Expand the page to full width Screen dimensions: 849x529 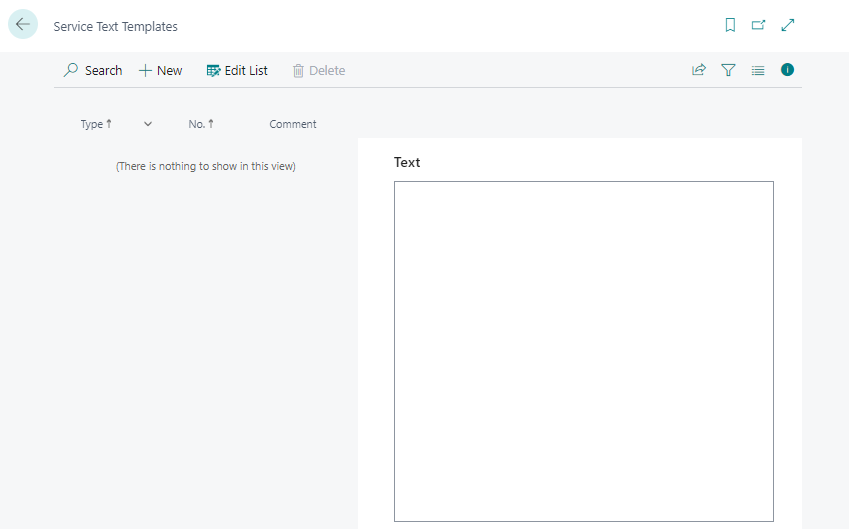(788, 25)
